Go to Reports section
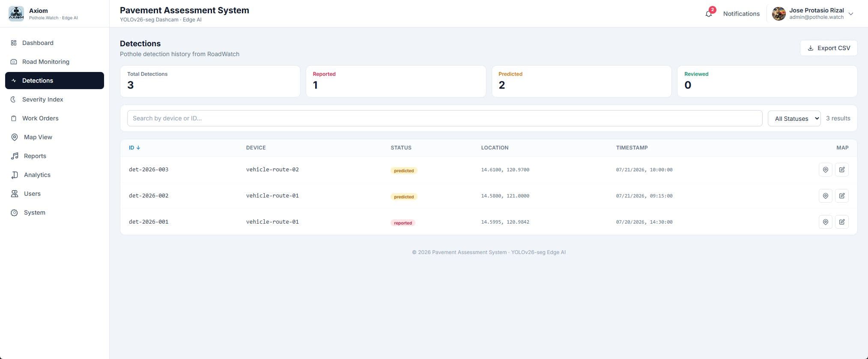This screenshot has width=868, height=359. 54,156
